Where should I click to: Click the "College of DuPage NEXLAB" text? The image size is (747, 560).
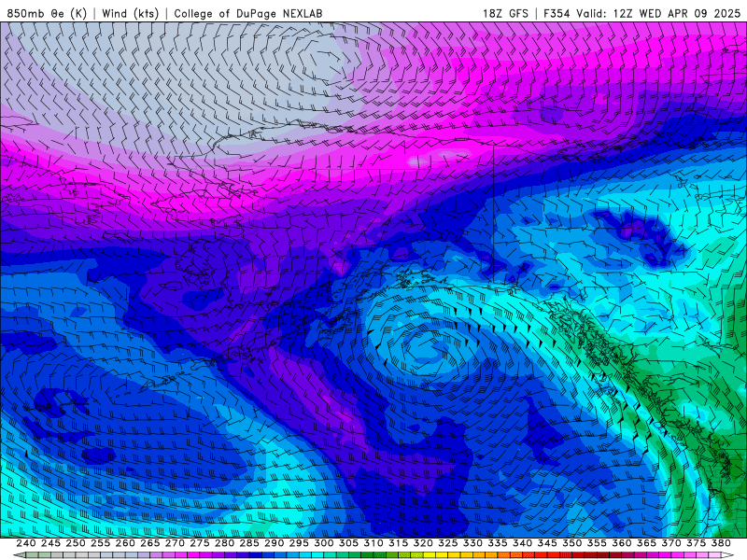(247, 13)
